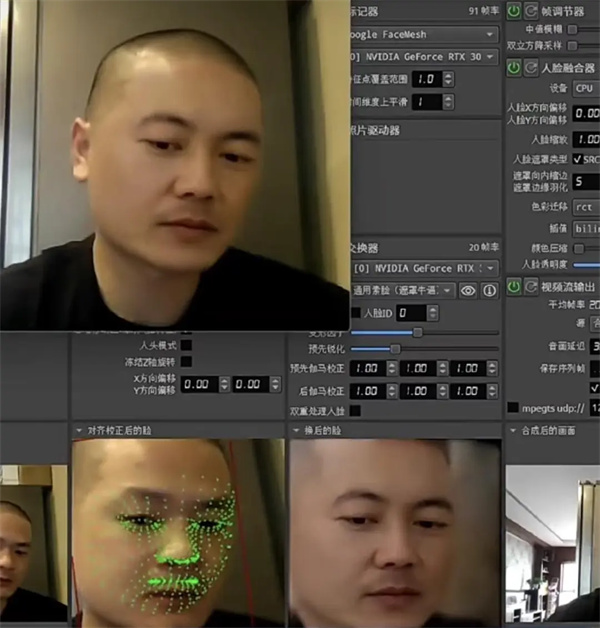The height and width of the screenshot is (628, 600).
Task: Toggle power button for 帧调节器 module
Action: pos(514,11)
